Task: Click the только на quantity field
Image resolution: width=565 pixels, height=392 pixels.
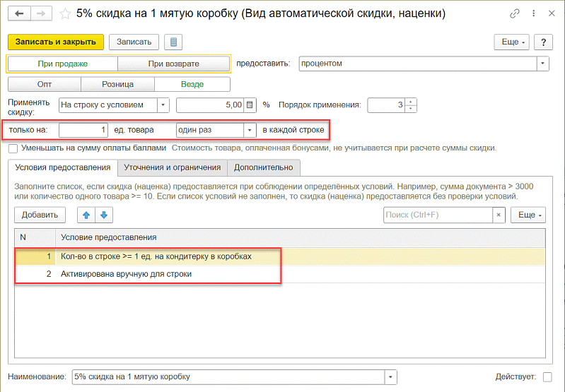Action: pos(83,130)
